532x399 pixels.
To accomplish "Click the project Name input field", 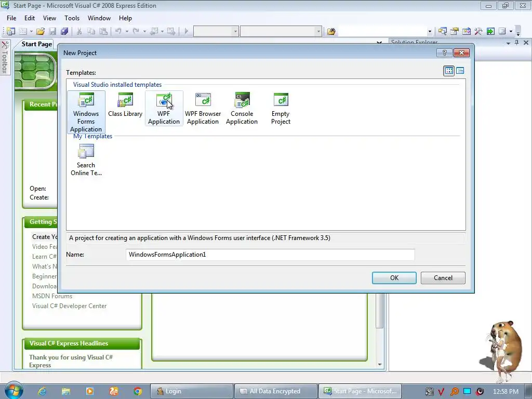I will click(x=270, y=255).
